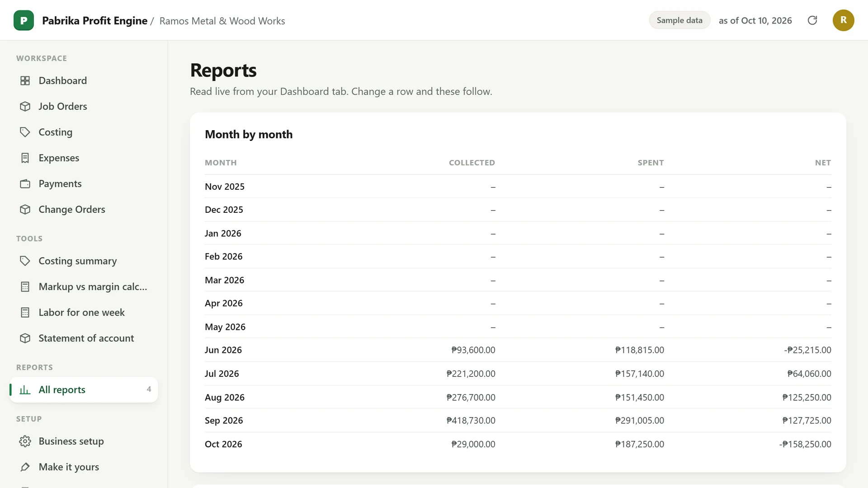Image resolution: width=868 pixels, height=488 pixels.
Task: Open Dashboard in the sidebar
Action: click(x=84, y=80)
